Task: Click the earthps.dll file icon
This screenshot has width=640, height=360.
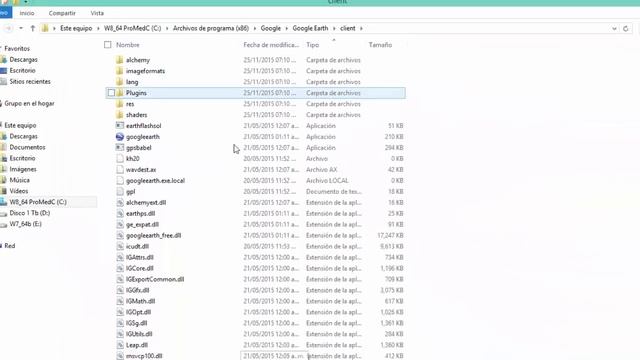Action: coord(120,213)
